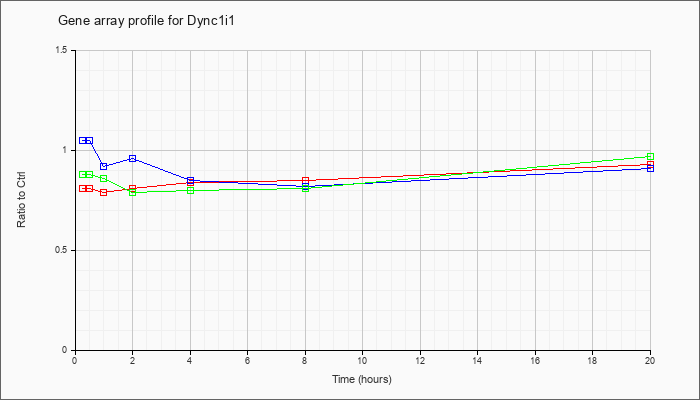Click the red marker at hour 1
Image resolution: width=700 pixels, height=400 pixels.
[x=104, y=192]
